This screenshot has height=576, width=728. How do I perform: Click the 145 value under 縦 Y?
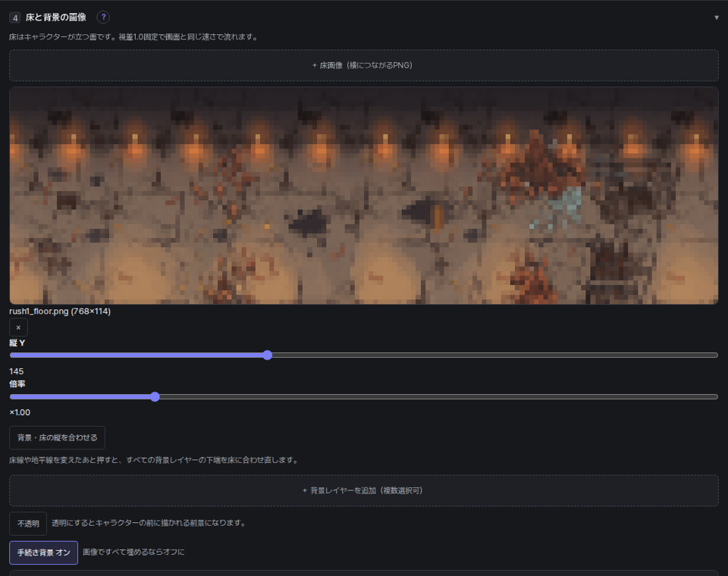(16, 371)
